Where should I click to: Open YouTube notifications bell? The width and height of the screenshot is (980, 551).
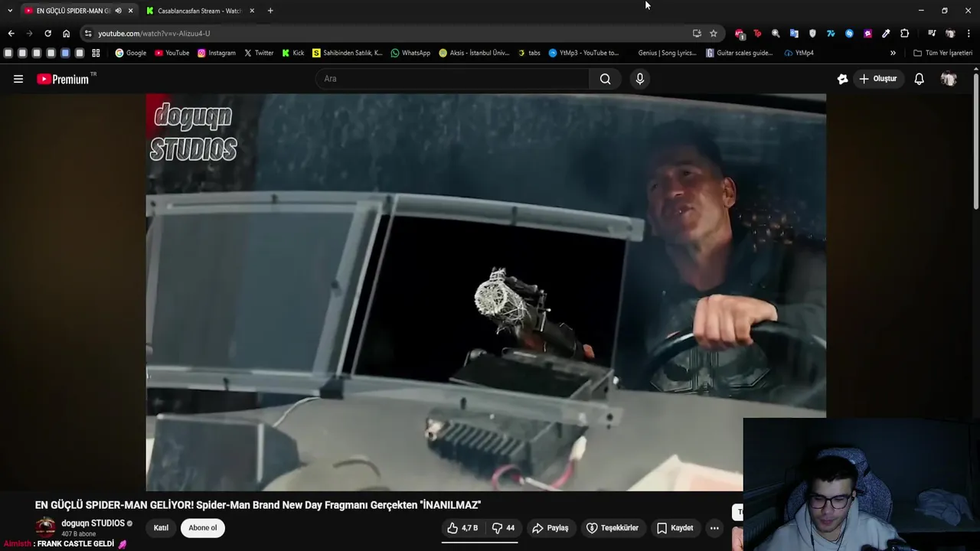919,79
